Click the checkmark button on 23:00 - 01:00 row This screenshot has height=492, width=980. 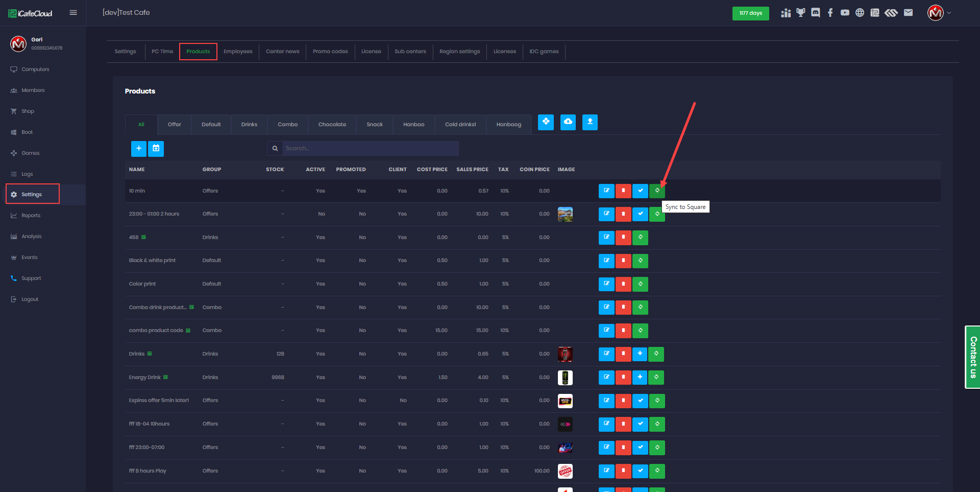(640, 214)
